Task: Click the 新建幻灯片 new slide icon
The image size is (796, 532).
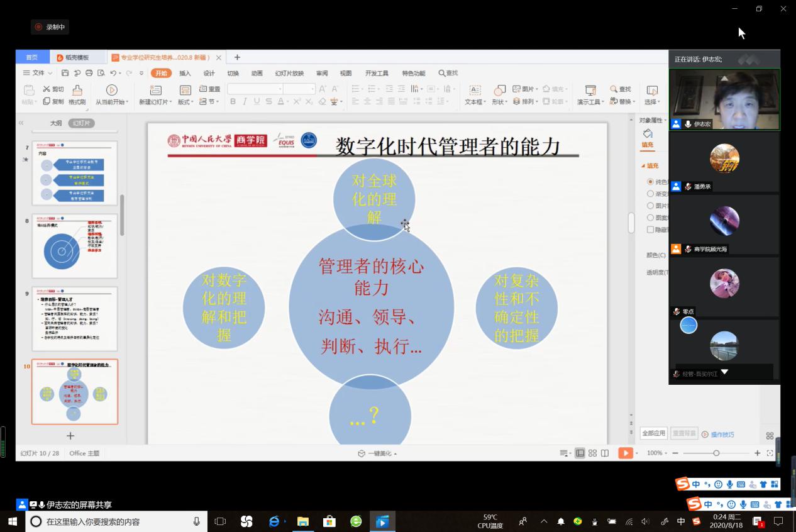Action: (155, 91)
